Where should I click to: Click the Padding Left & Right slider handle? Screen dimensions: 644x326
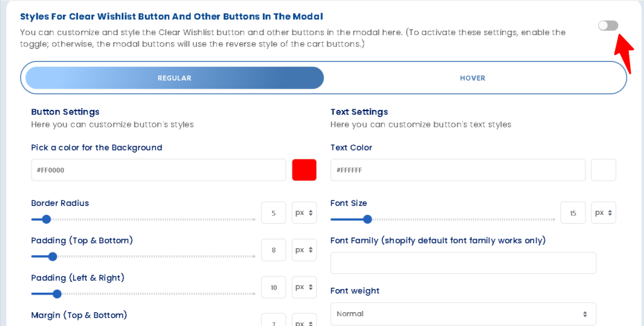[x=57, y=293]
